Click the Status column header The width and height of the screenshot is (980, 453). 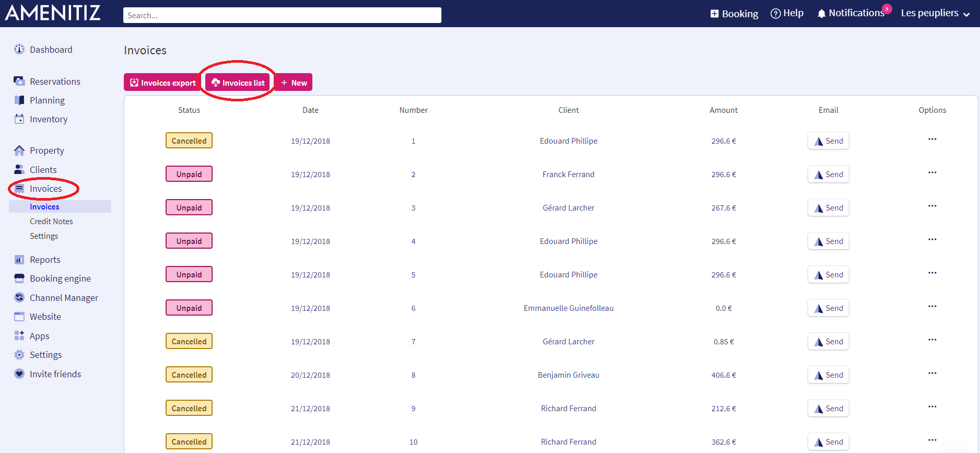pos(189,110)
